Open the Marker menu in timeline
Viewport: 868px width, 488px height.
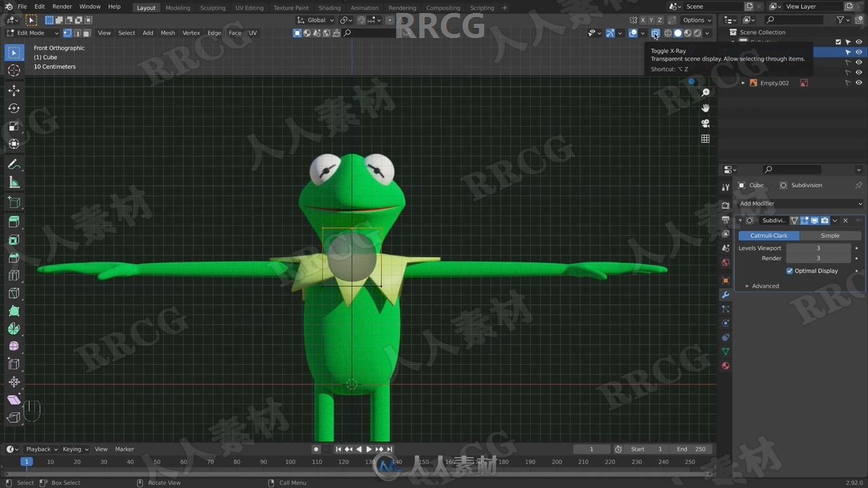click(124, 449)
